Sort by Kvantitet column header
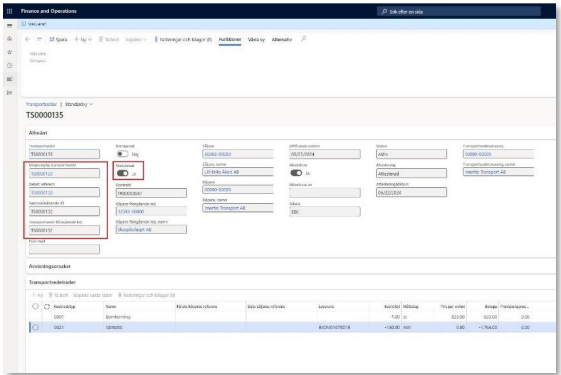The image size is (561, 375). coord(392,307)
